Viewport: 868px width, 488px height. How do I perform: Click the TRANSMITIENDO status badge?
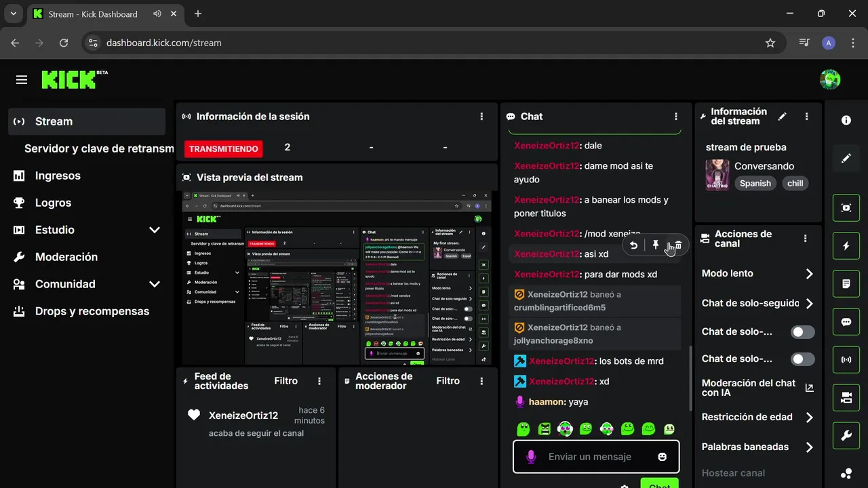tap(224, 148)
